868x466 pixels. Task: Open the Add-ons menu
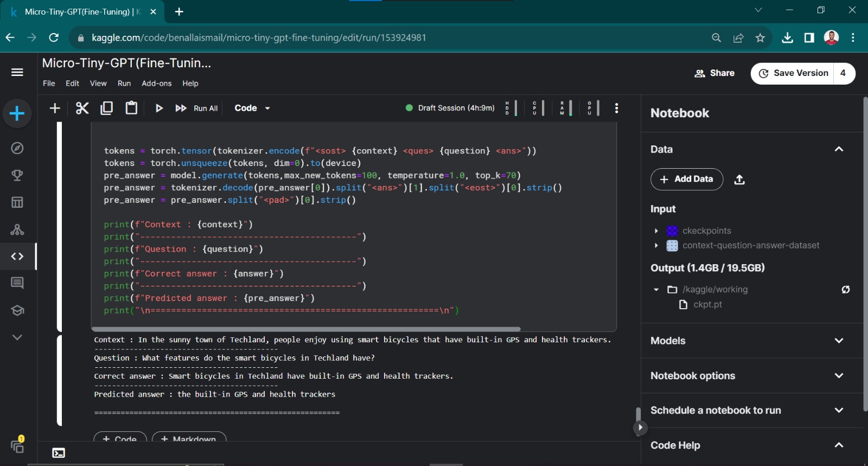coord(156,84)
